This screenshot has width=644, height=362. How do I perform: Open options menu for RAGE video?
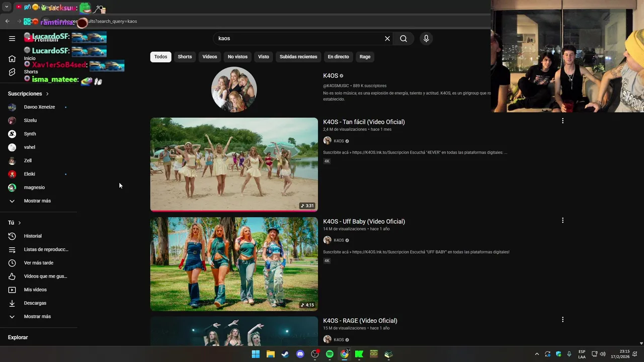click(562, 320)
